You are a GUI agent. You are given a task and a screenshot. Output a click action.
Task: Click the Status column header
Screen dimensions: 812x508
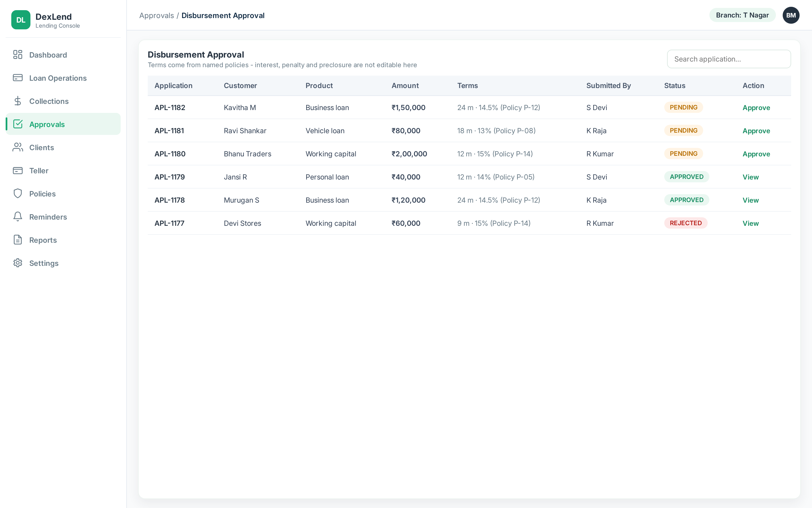pos(674,86)
